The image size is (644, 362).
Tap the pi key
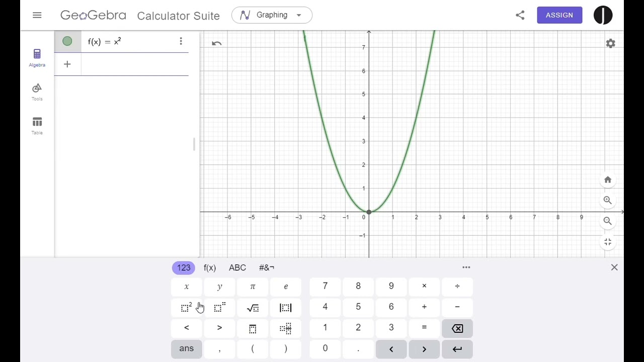click(253, 287)
